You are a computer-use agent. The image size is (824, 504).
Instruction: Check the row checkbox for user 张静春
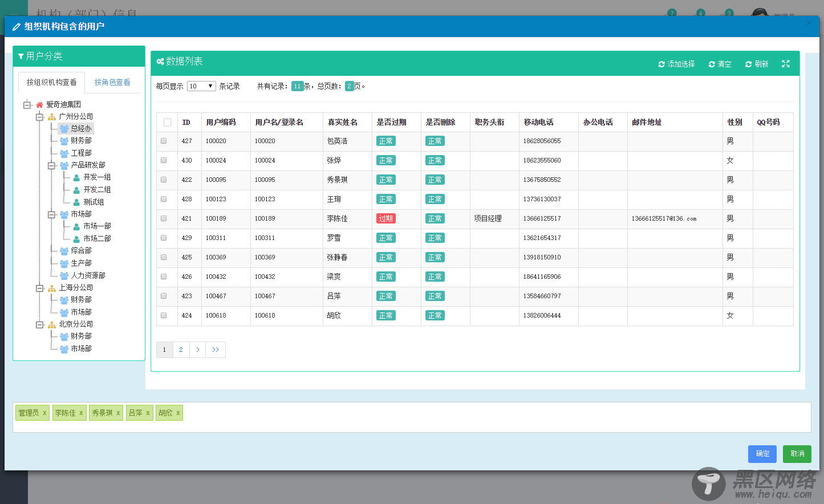coord(164,257)
